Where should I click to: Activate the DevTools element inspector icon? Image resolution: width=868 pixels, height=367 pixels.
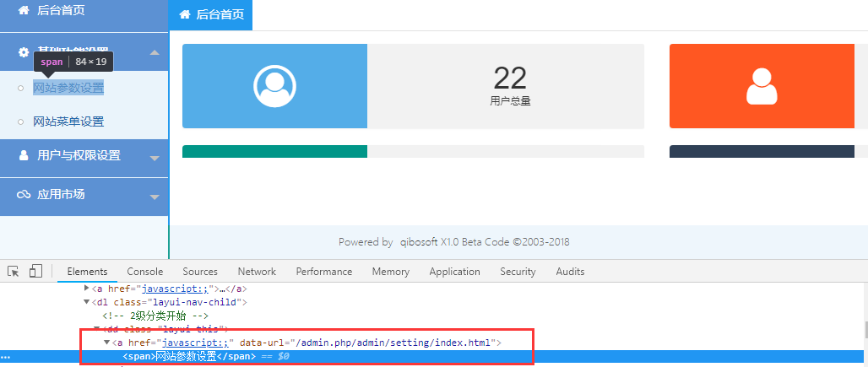click(14, 272)
